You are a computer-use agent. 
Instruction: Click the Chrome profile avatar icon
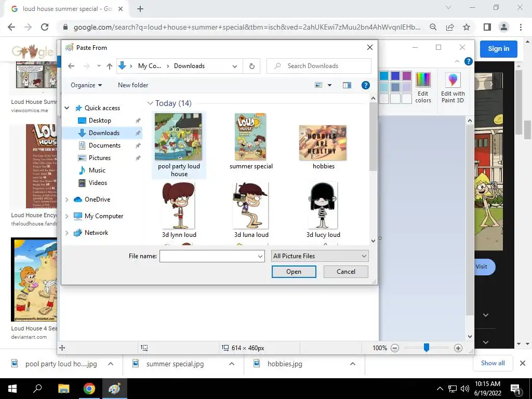tap(504, 27)
